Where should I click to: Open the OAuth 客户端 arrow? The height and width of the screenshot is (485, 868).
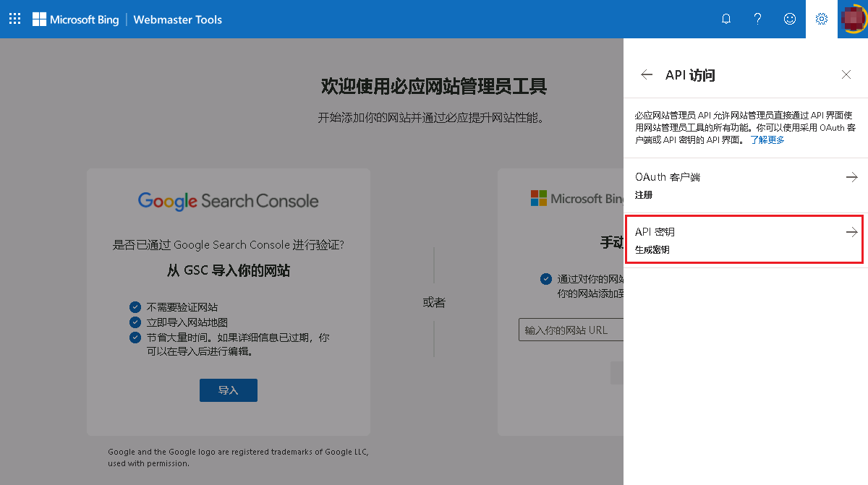tap(852, 177)
